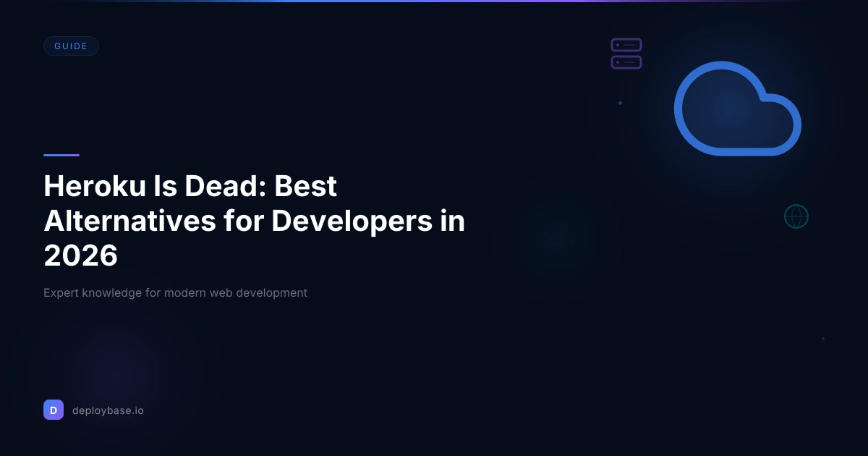Select the server rack icon
Viewport: 868px width, 456px height.
pos(626,54)
